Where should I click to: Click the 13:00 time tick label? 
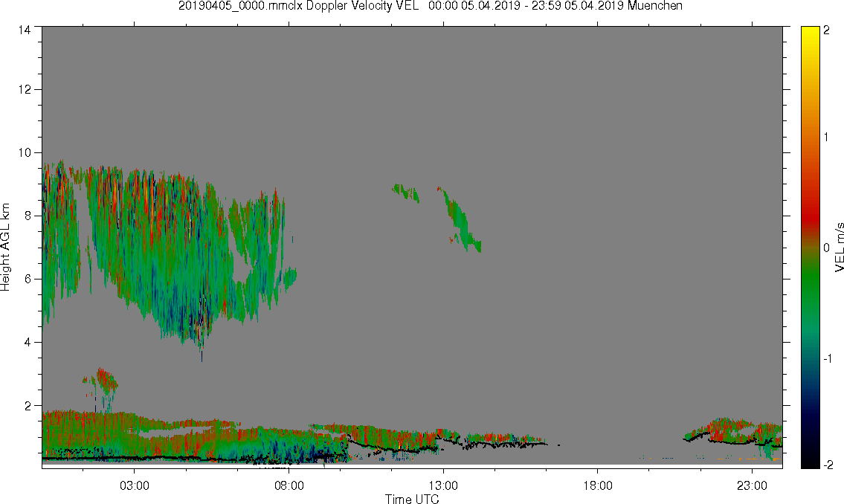click(x=443, y=485)
